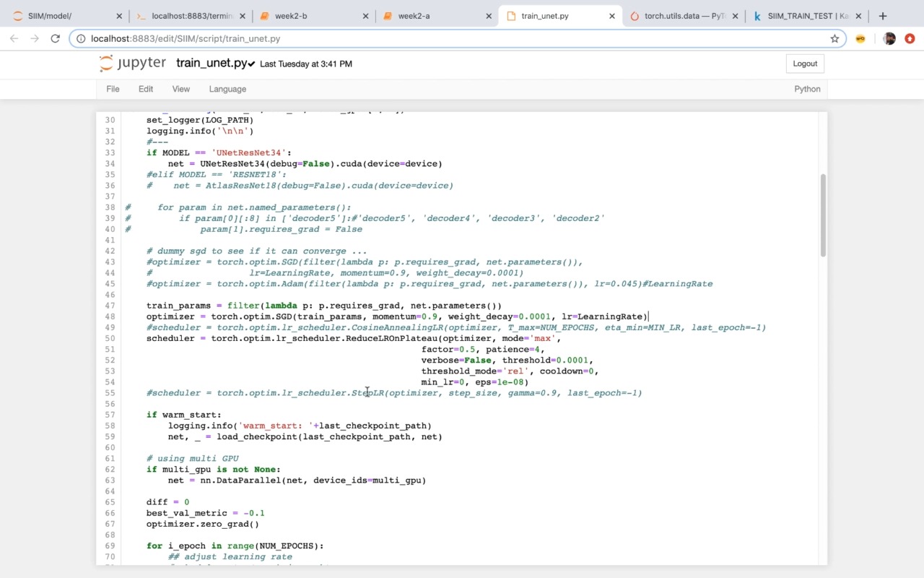This screenshot has width=924, height=578.
Task: Rename file via train_unet.py title
Action: pos(212,63)
